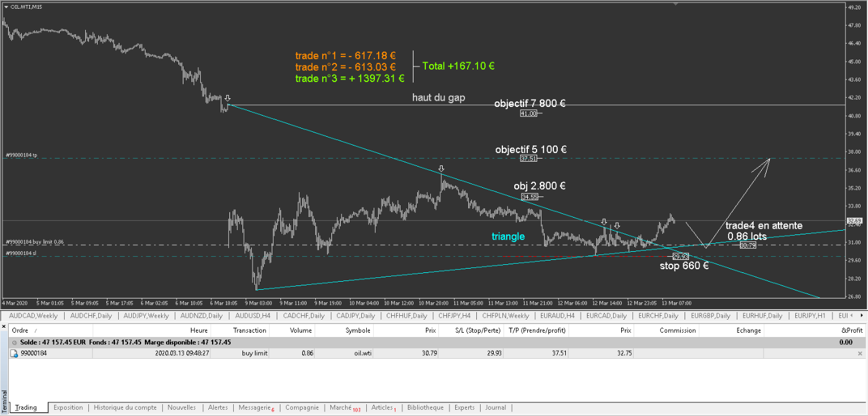The image size is (868, 416).
Task: Open Historique du compte tab
Action: pyautogui.click(x=125, y=408)
